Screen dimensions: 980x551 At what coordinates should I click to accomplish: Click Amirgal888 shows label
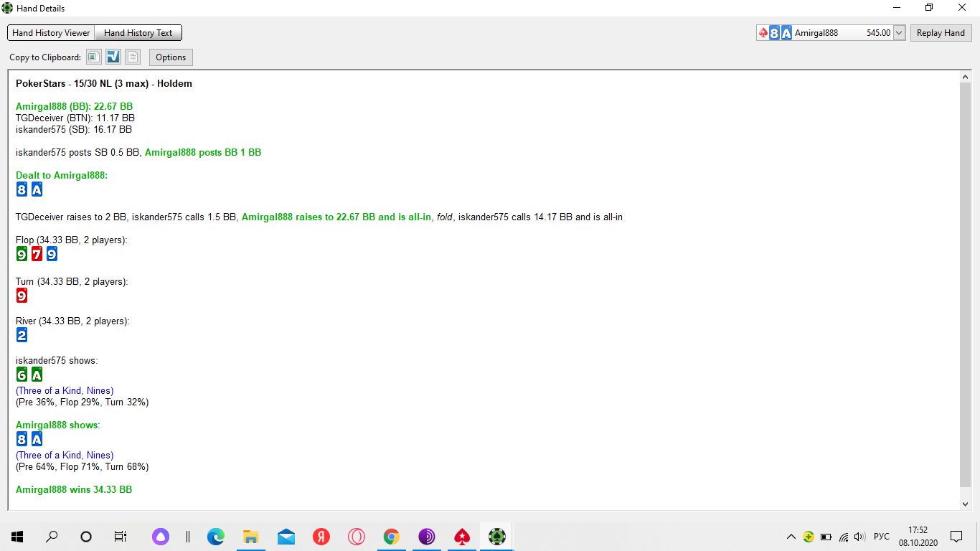[58, 425]
